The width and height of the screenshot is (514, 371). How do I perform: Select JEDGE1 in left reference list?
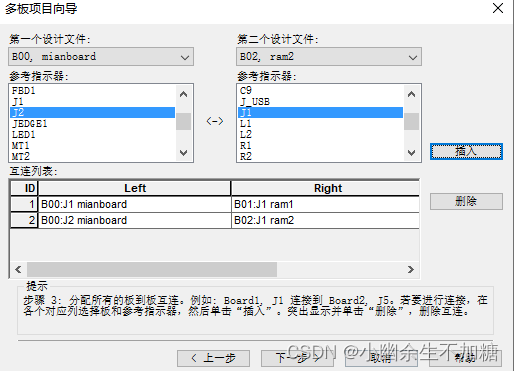click(x=92, y=124)
